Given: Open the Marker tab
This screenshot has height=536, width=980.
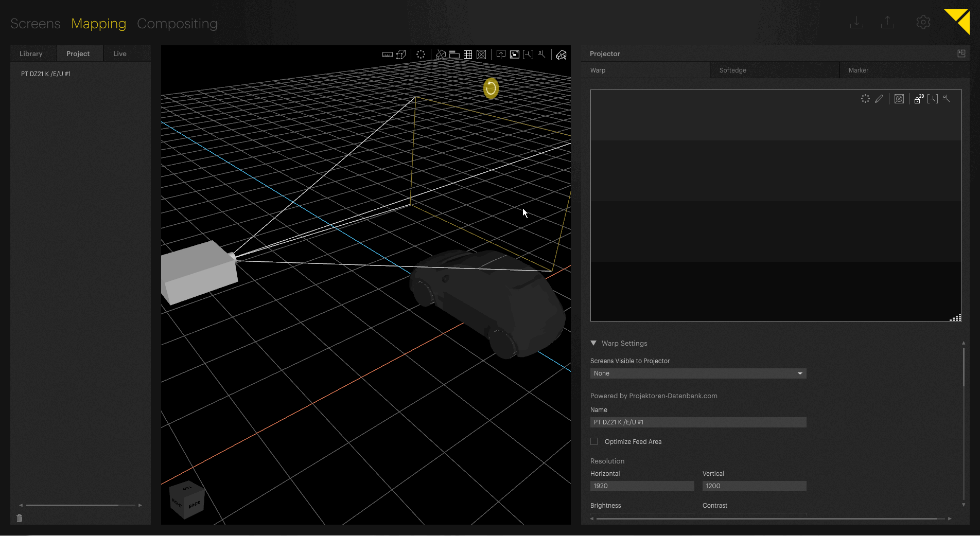Looking at the screenshot, I should click(x=904, y=70).
